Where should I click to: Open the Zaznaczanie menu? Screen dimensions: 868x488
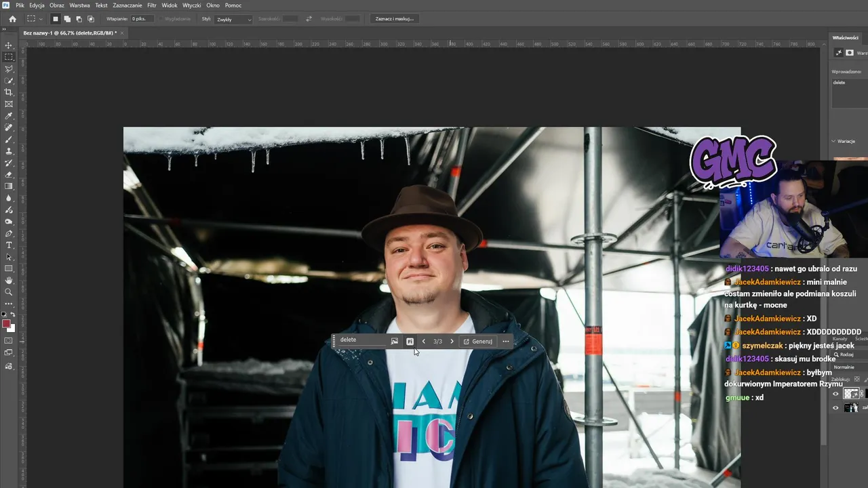127,5
